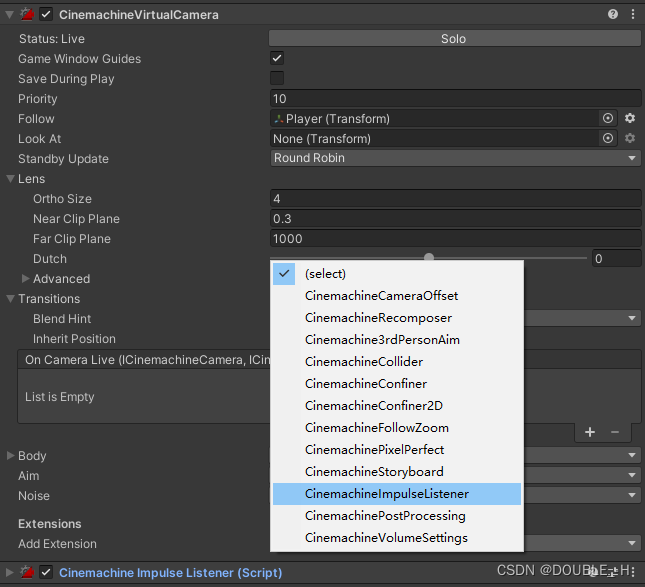Image resolution: width=645 pixels, height=587 pixels.
Task: Expand the Cinemachine Impulse Listener component
Action: 9,572
